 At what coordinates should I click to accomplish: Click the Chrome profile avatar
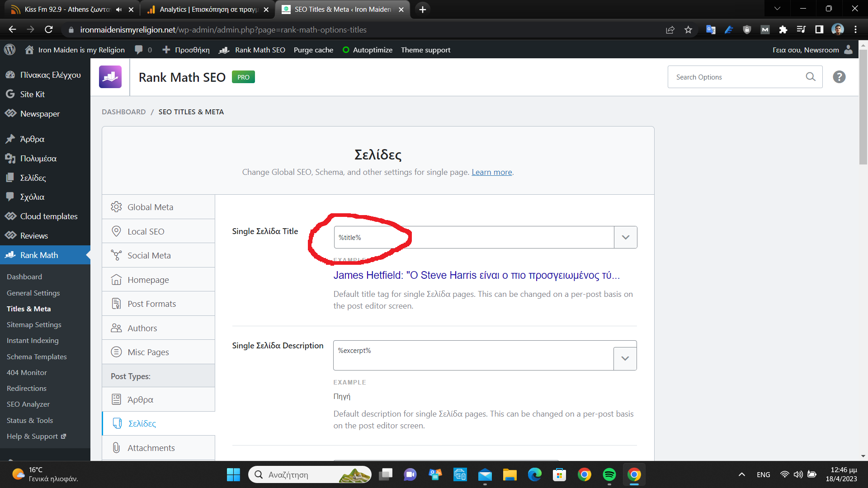[x=838, y=29]
